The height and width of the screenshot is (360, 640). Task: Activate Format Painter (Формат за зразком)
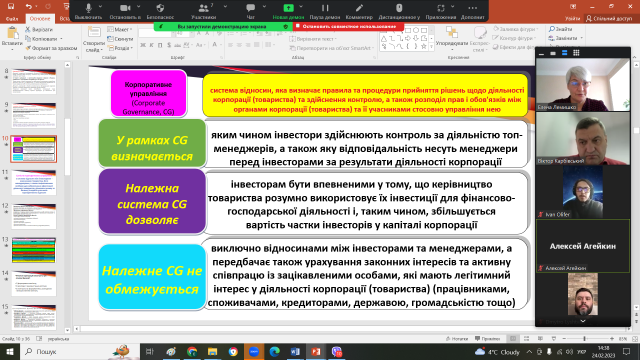click(51, 48)
